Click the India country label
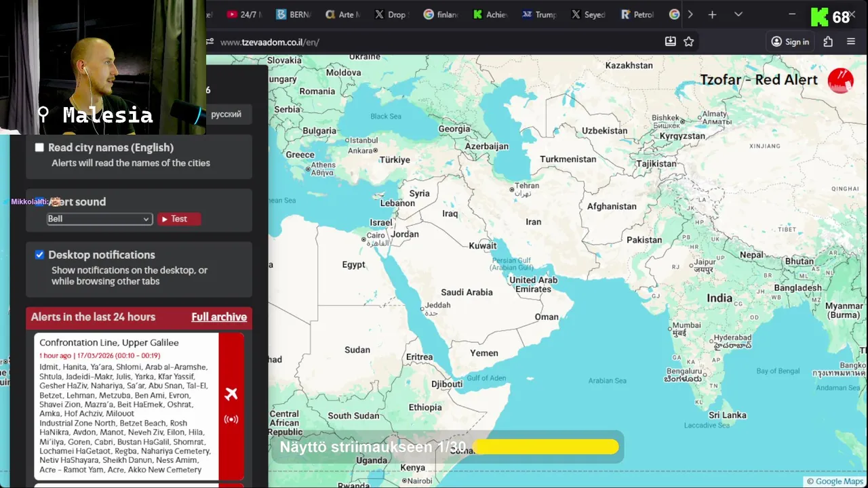The width and height of the screenshot is (868, 488). pyautogui.click(x=719, y=298)
